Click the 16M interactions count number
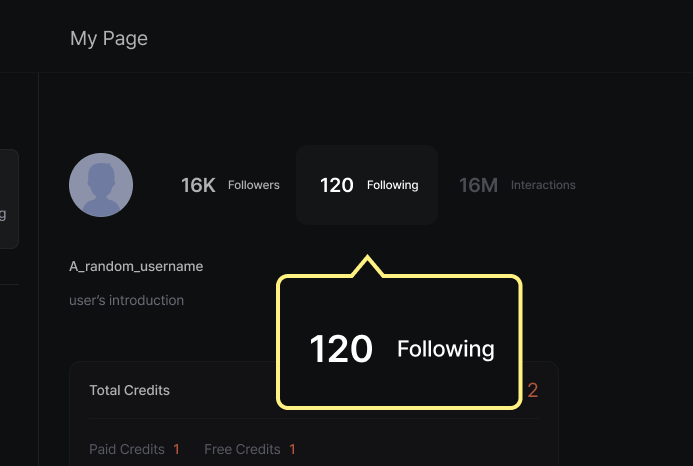 coord(478,185)
